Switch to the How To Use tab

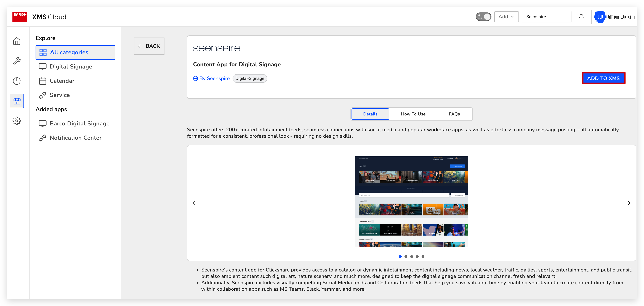[413, 114]
